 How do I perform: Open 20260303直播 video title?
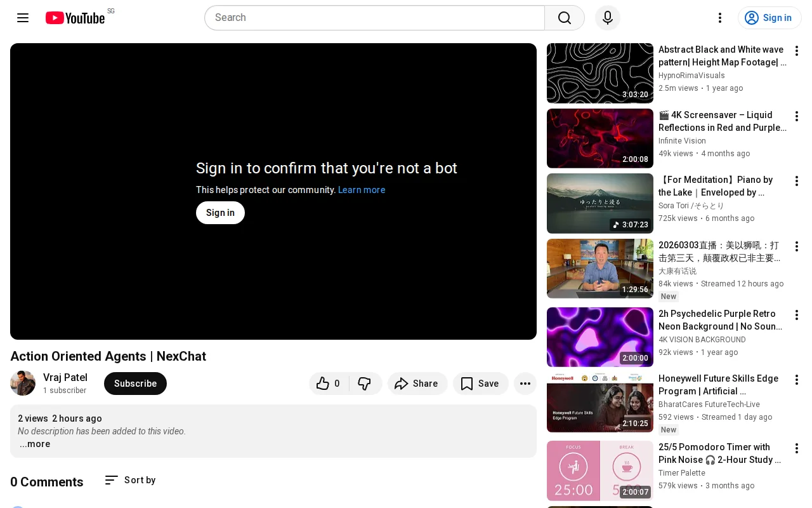coord(720,251)
